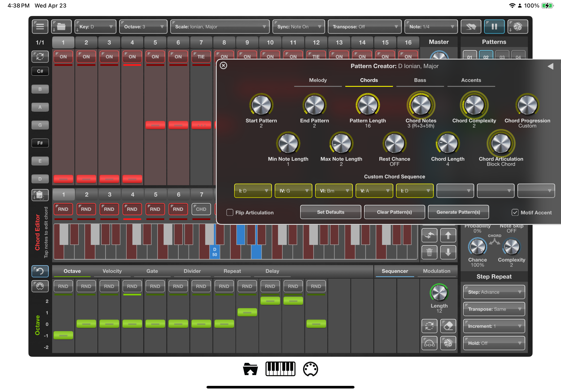Image resolution: width=561 pixels, height=392 pixels.
Task: Tap the pattern cycle loop icon beside ON row
Action: click(x=40, y=57)
